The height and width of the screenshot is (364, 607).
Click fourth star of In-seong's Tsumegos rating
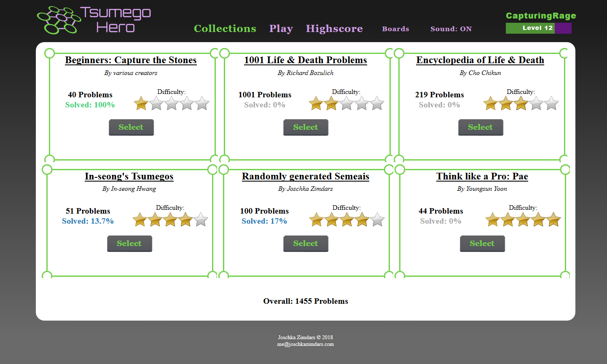click(185, 219)
